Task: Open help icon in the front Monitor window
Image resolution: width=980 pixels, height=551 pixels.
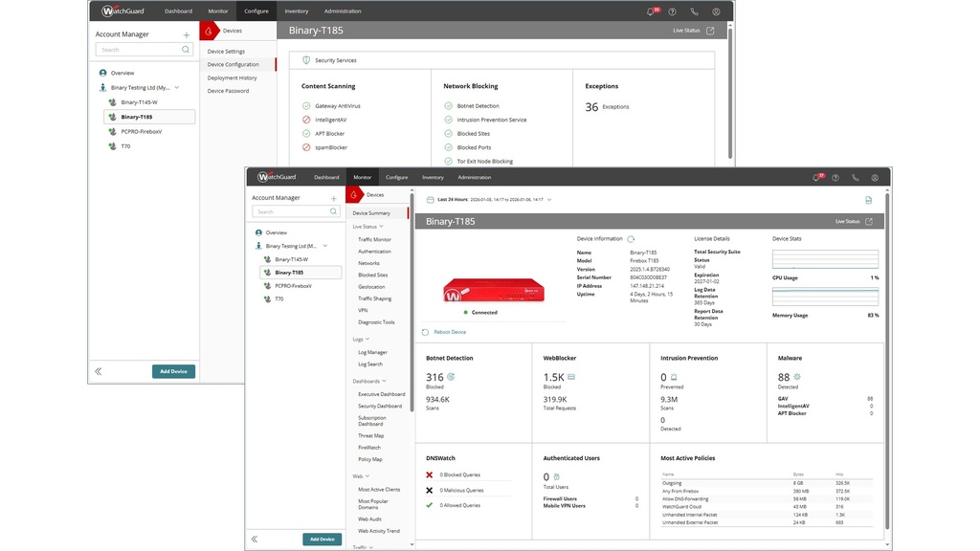Action: pyautogui.click(x=835, y=177)
